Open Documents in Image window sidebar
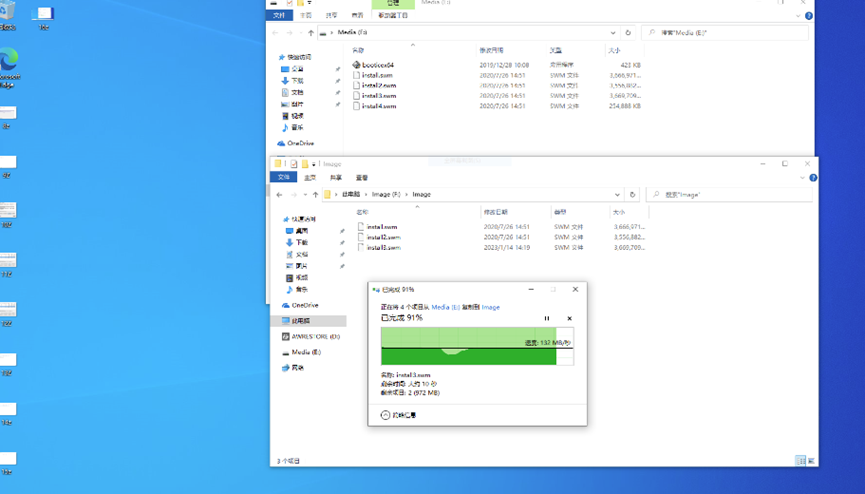The image size is (865, 494). coord(297,254)
